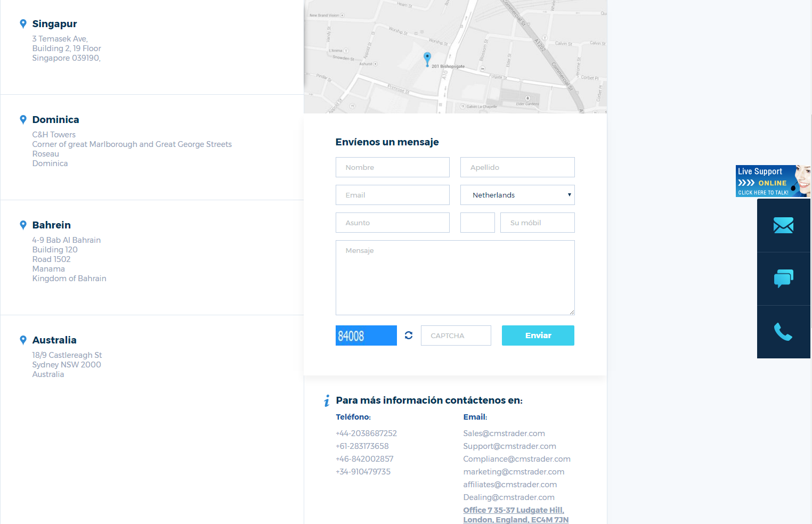812x524 pixels.
Task: Click the Singapore 039190 line
Action: 66,58
